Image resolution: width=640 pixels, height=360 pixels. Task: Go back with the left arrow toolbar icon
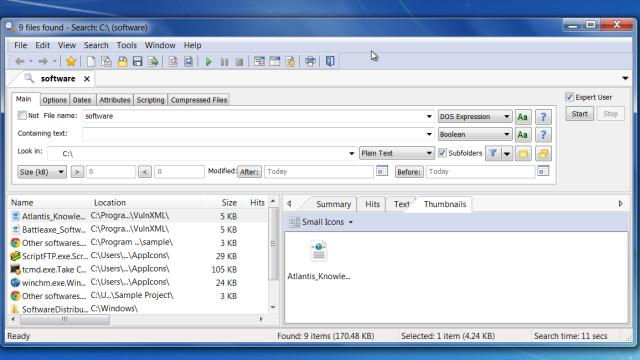pos(19,62)
